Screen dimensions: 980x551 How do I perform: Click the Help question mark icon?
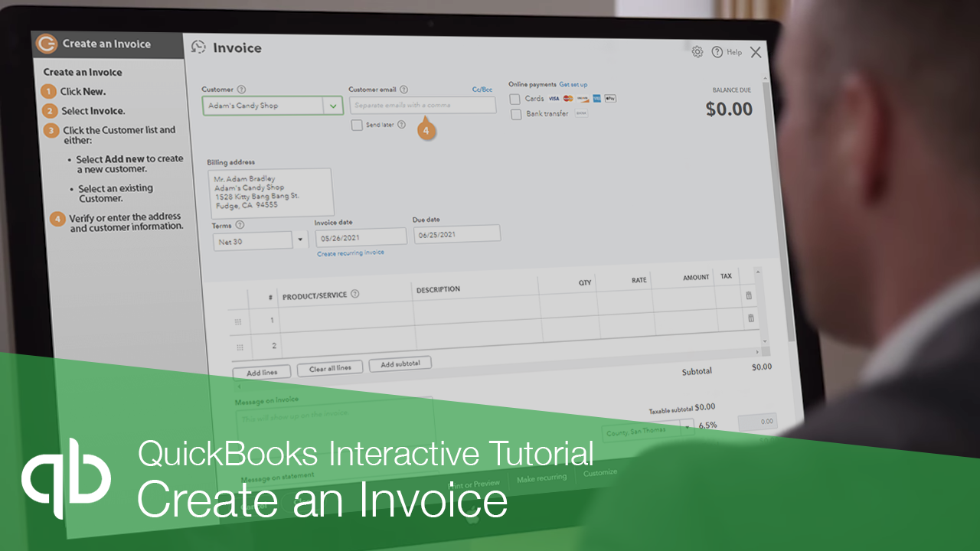pos(718,51)
